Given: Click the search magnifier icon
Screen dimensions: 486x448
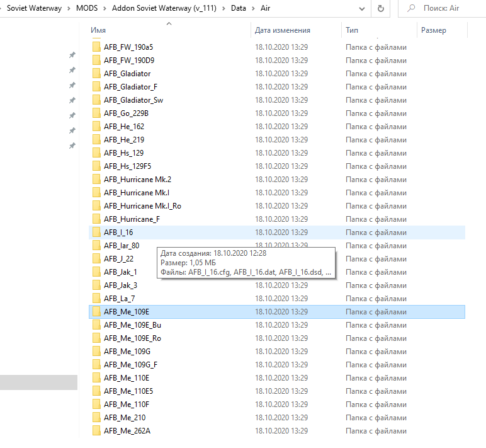Looking at the screenshot, I should point(411,8).
